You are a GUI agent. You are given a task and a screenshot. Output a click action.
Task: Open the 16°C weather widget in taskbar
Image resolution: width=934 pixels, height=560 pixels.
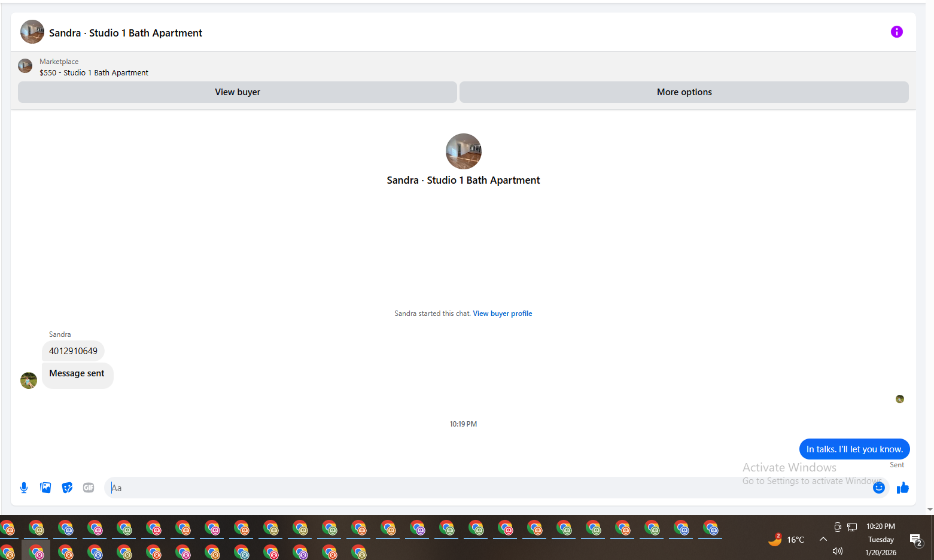(786, 539)
